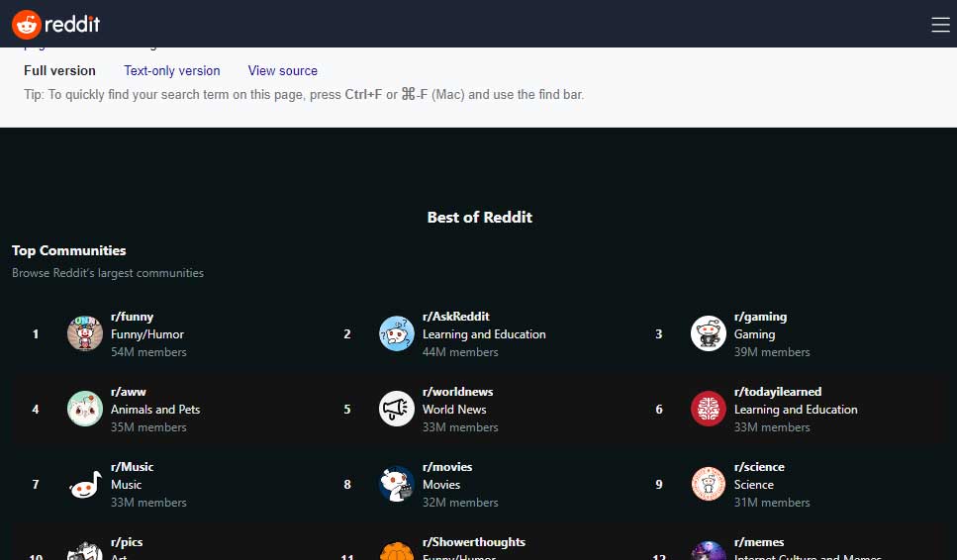
Task: Click the "World News" category label
Action: pos(454,410)
